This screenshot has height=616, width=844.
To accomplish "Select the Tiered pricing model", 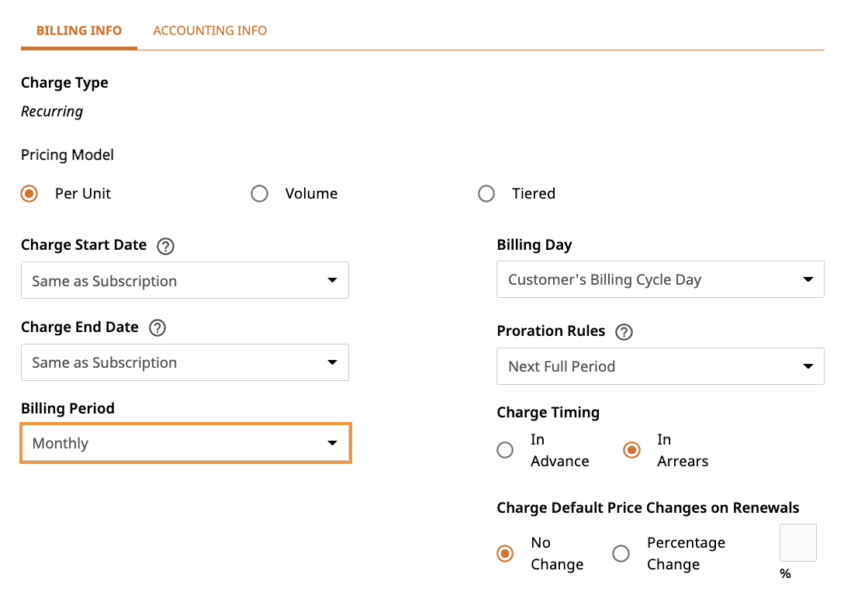I will pyautogui.click(x=486, y=193).
